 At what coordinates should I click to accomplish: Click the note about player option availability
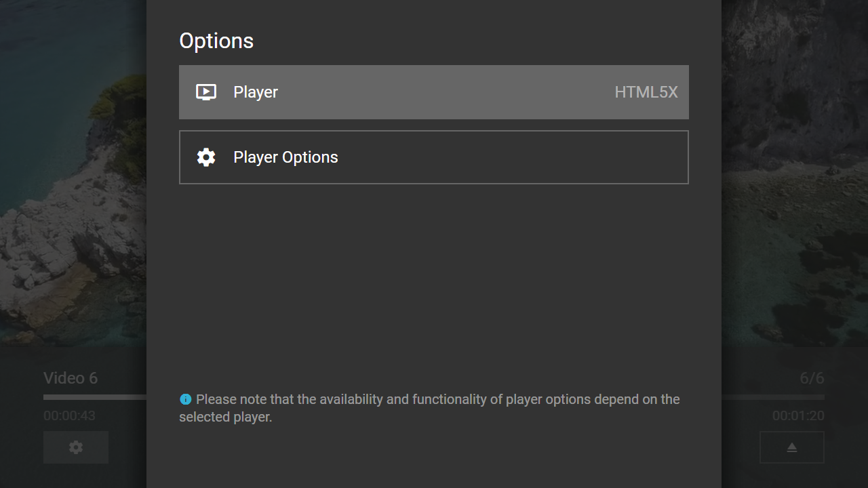click(434, 408)
